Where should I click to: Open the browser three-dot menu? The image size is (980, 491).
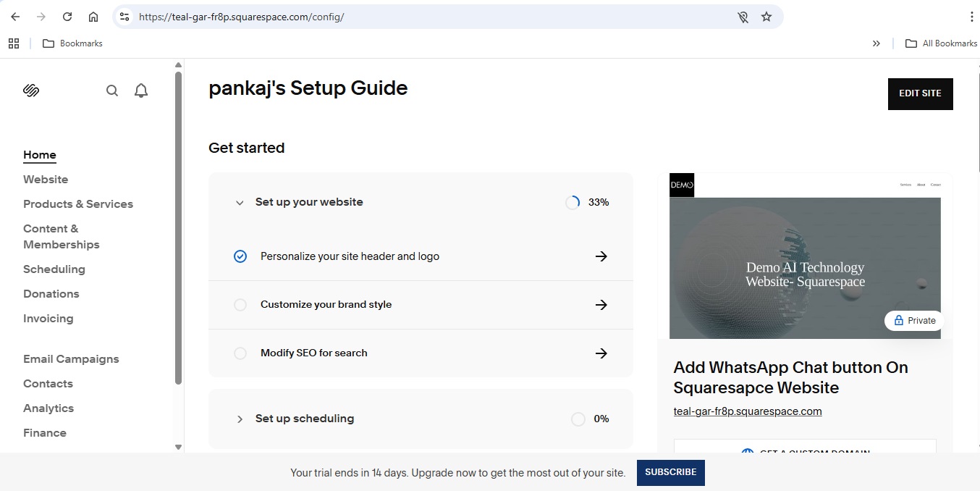(x=971, y=17)
